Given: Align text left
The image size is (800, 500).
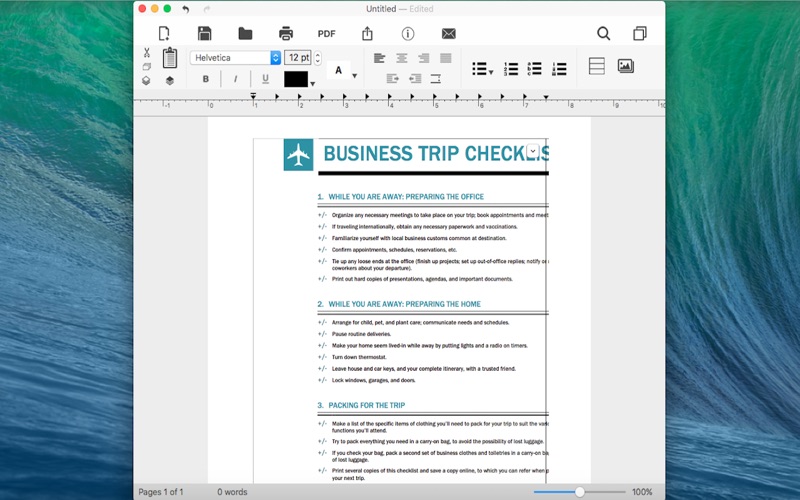Looking at the screenshot, I should [x=379, y=58].
